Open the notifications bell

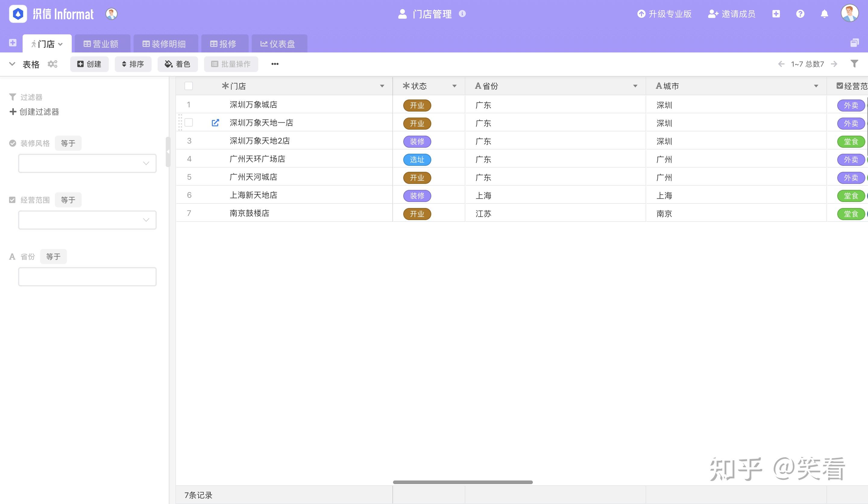824,14
